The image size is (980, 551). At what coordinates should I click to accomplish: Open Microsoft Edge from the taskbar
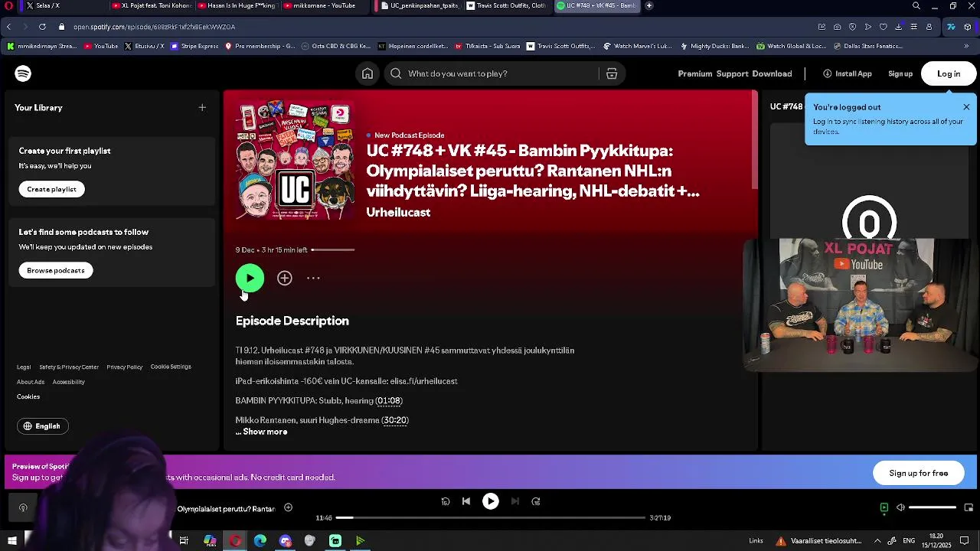(x=260, y=540)
